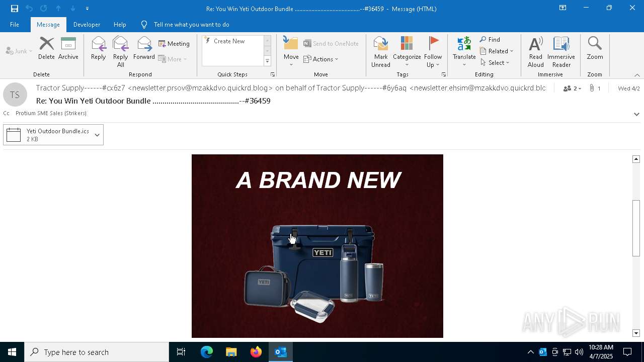This screenshot has height=362, width=644.
Task: Open the Related dropdown
Action: click(x=497, y=51)
